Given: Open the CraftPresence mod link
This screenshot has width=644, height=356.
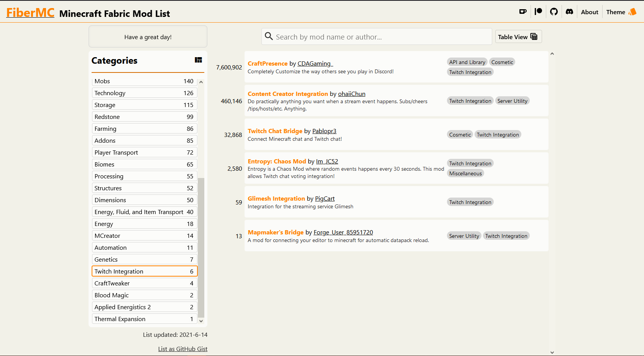Looking at the screenshot, I should coord(268,63).
